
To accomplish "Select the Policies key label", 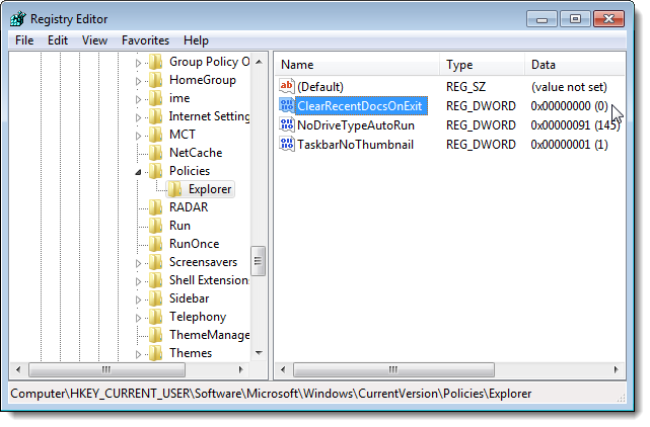I will pos(189,171).
